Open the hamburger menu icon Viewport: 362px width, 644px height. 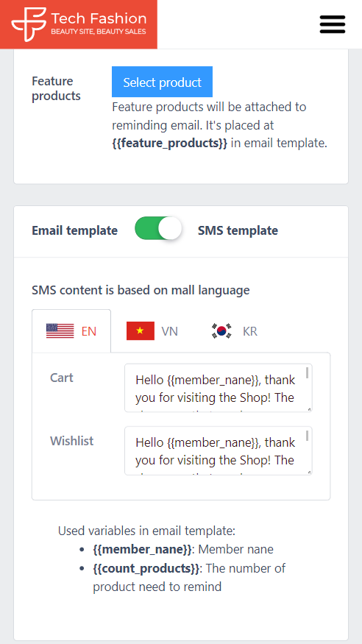click(333, 24)
